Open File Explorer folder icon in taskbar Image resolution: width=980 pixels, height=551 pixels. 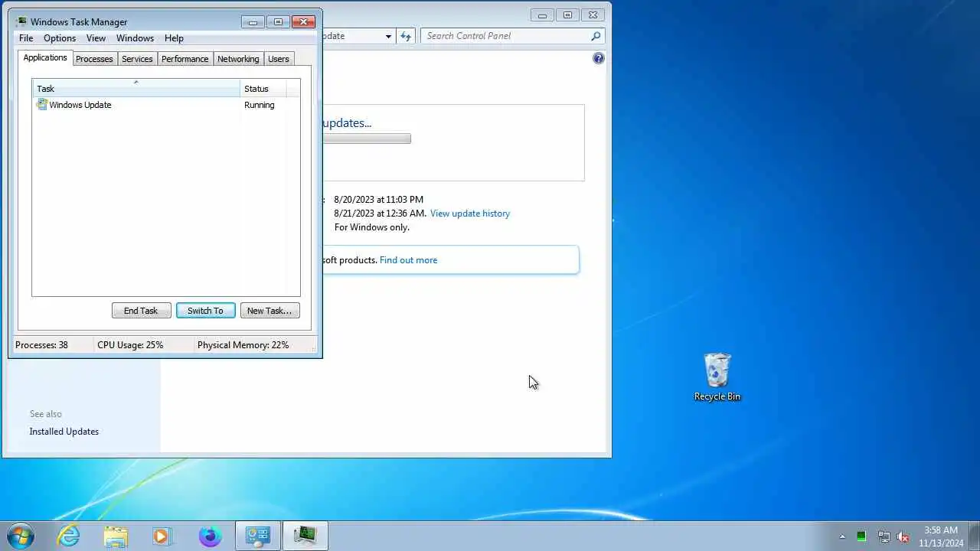pos(116,536)
